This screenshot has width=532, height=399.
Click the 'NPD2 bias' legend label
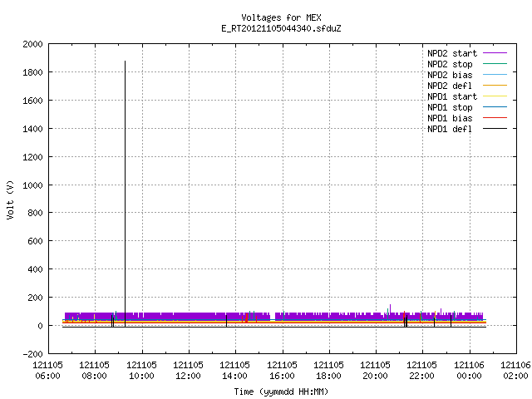pyautogui.click(x=450, y=75)
